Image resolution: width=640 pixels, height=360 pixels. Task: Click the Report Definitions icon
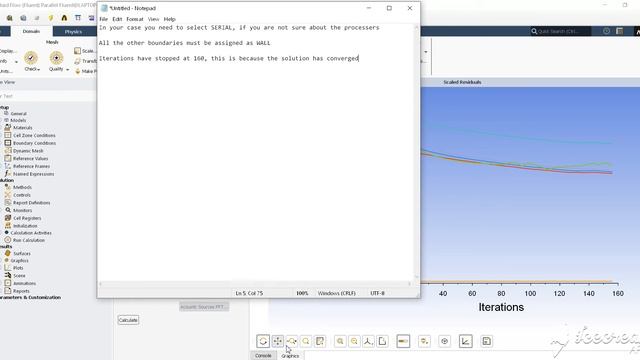pyautogui.click(x=7, y=203)
